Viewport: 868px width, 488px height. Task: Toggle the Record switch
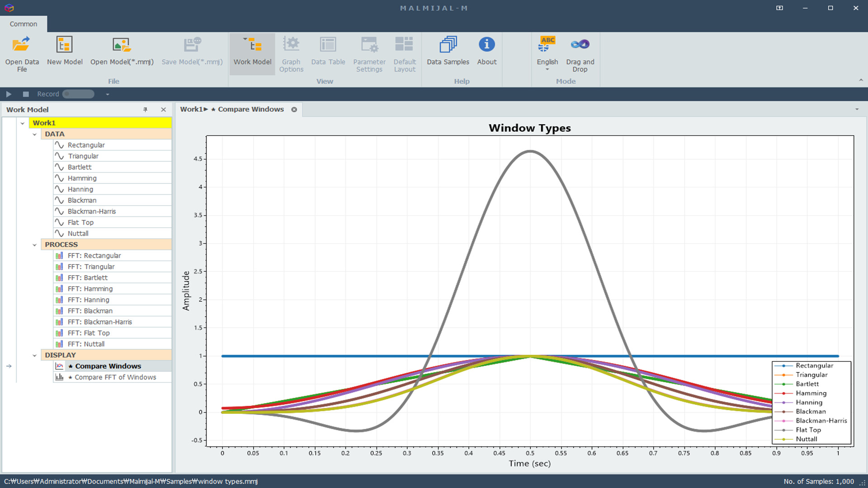pyautogui.click(x=78, y=94)
